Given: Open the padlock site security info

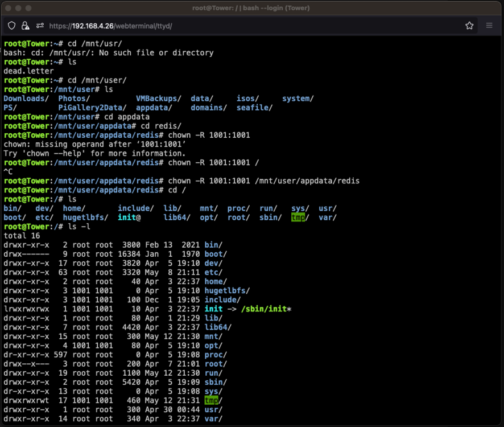Looking at the screenshot, I should click(x=25, y=26).
